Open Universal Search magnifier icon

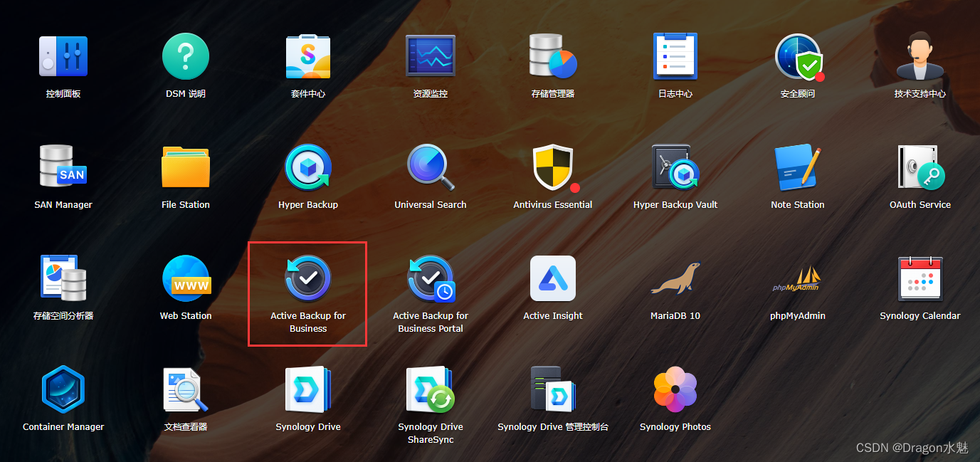431,167
